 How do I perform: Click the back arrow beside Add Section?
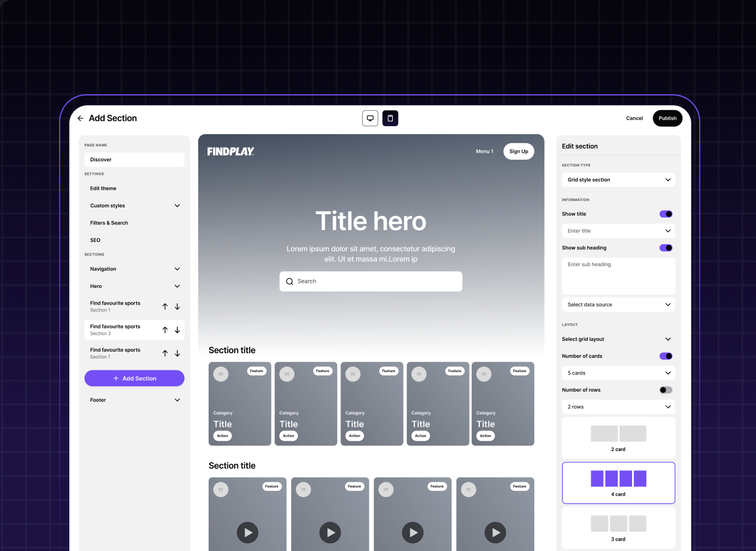81,119
